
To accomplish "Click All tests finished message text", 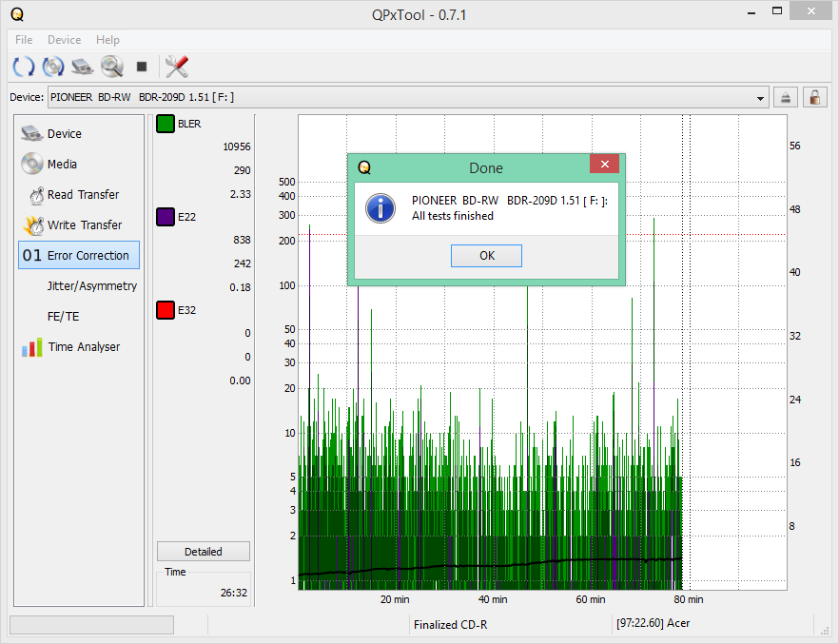I will [x=453, y=216].
